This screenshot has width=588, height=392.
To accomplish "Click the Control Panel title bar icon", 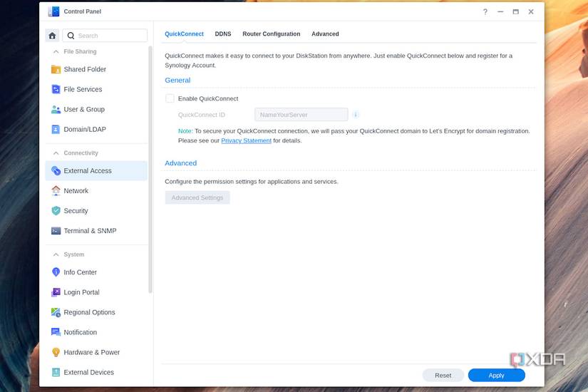I will click(53, 11).
